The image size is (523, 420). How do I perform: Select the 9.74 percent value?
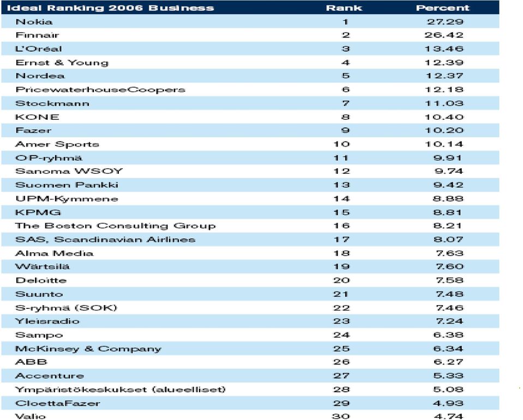449,171
